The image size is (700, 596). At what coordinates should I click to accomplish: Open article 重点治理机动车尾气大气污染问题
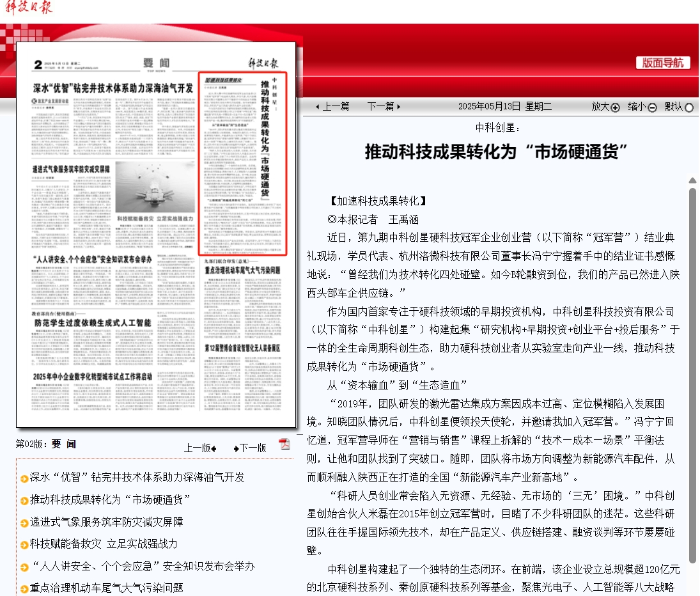[106, 588]
